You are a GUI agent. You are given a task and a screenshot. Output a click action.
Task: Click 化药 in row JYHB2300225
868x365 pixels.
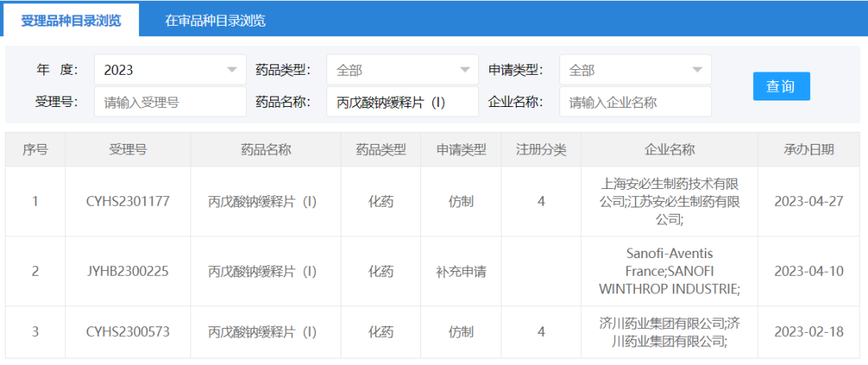(381, 272)
